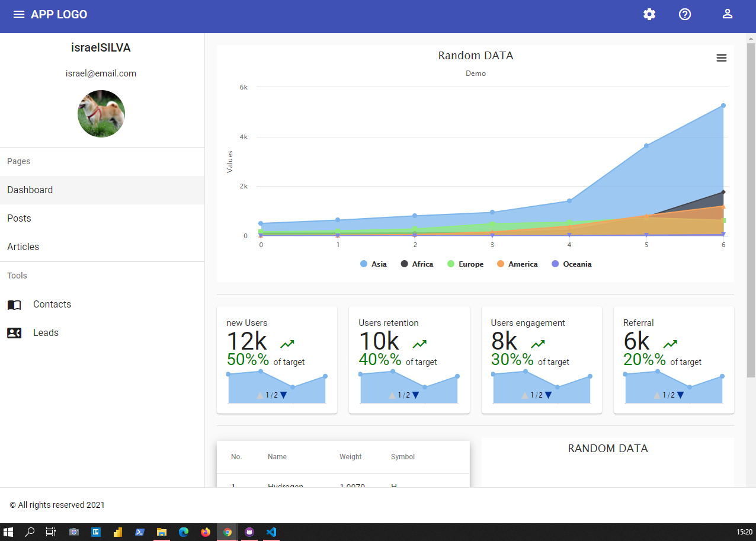
Task: Click the trending-up arrow on new Users card
Action: [x=287, y=344]
